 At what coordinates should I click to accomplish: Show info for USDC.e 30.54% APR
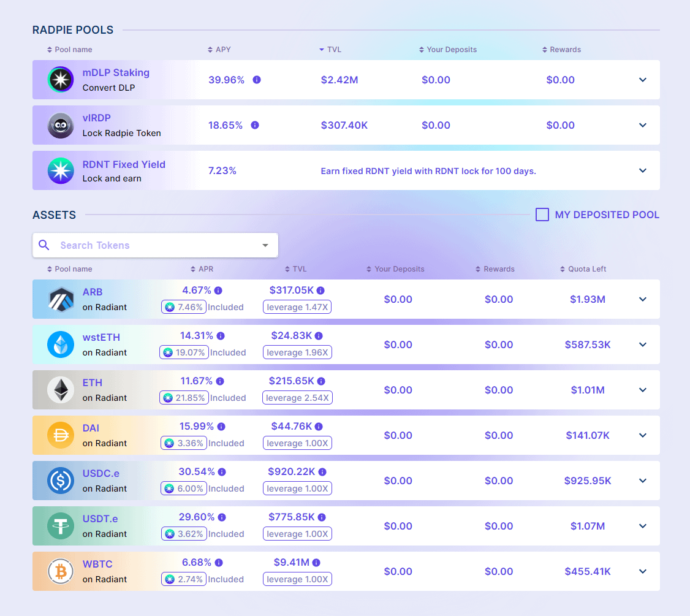pos(222,472)
